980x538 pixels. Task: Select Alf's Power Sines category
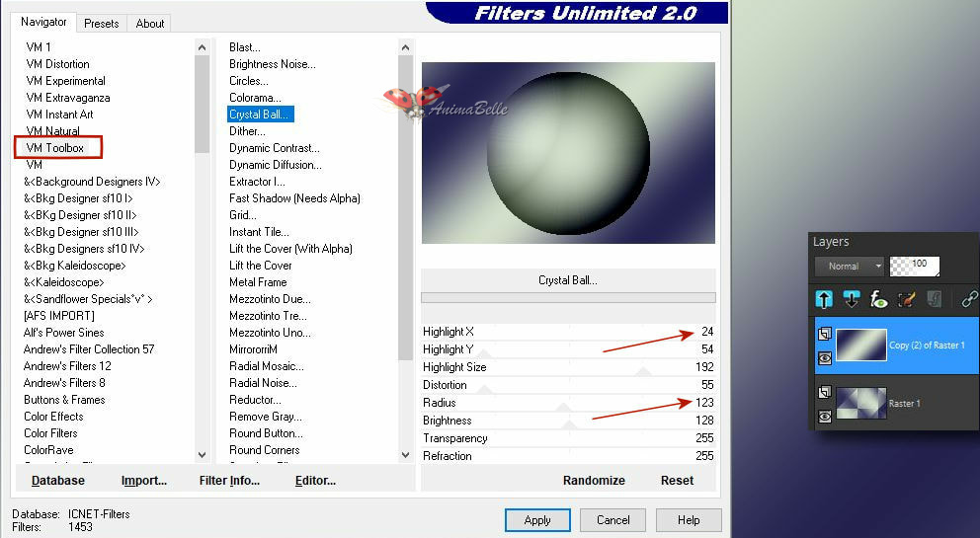pyautogui.click(x=64, y=333)
